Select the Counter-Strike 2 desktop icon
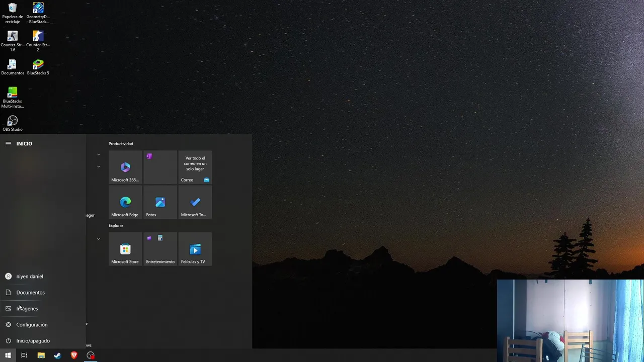 (38, 41)
